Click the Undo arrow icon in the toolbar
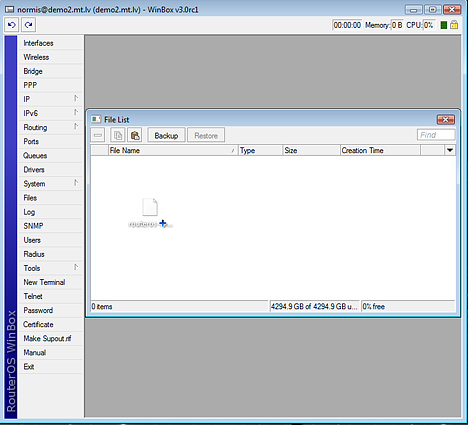The height and width of the screenshot is (425, 468). (11, 25)
